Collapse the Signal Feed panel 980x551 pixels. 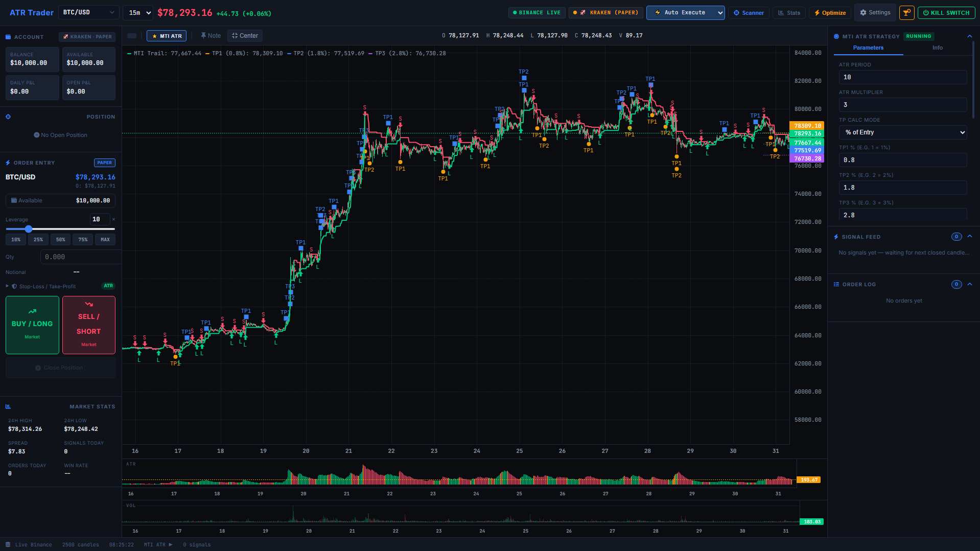click(x=969, y=237)
